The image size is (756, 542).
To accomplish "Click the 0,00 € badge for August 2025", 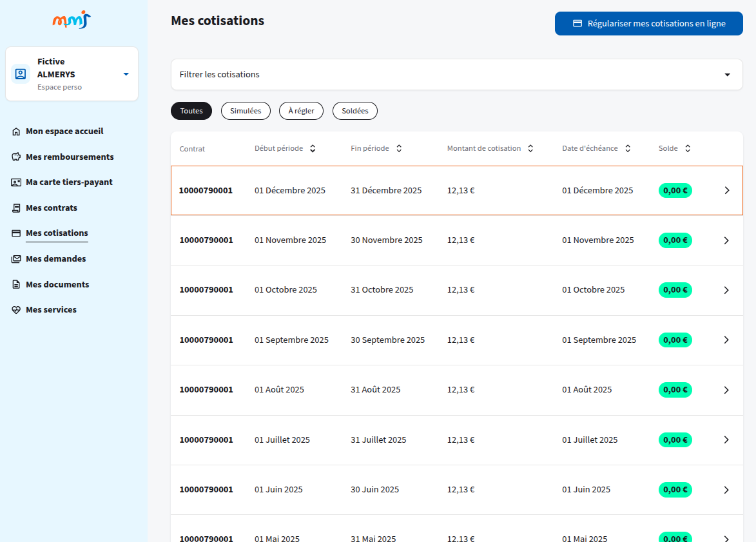I will (675, 390).
